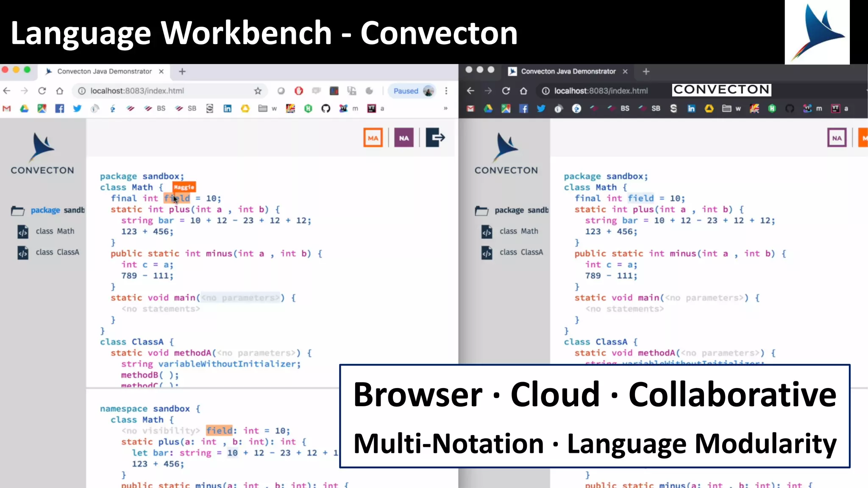Open Google Drive bookmark in left browser
The image size is (868, 488).
coord(24,109)
